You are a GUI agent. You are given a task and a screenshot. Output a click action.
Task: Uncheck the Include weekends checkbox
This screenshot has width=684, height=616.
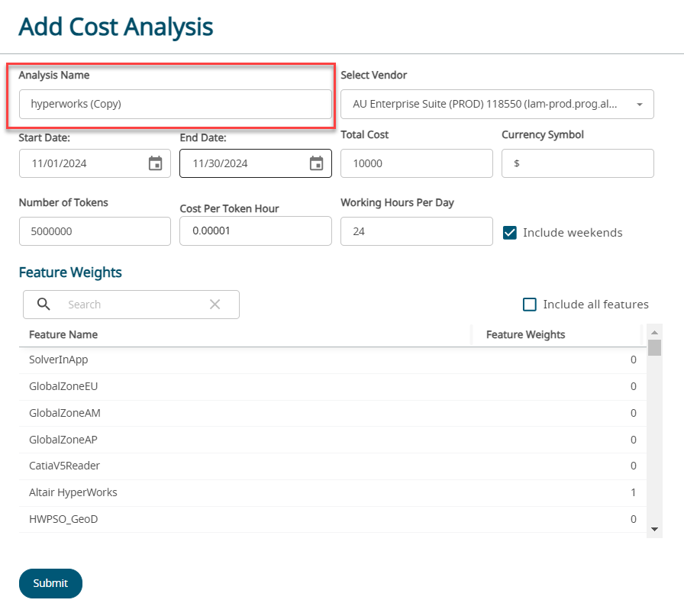[x=510, y=233]
